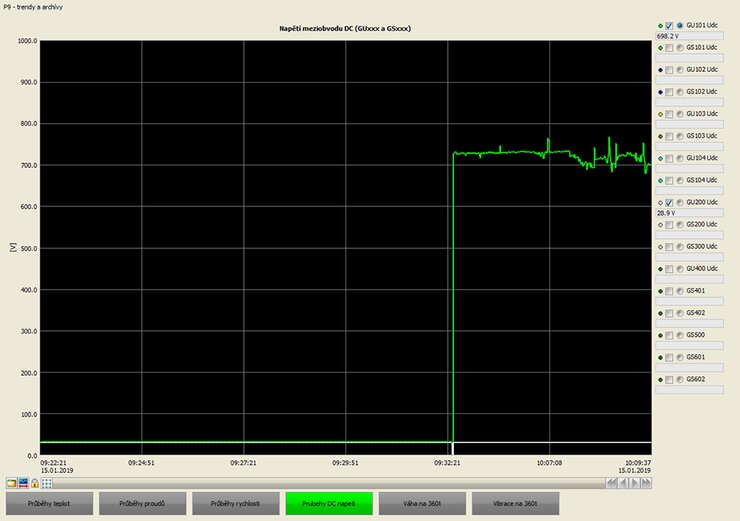Step forward with the single right arrow
740x521 pixels.
635,483
